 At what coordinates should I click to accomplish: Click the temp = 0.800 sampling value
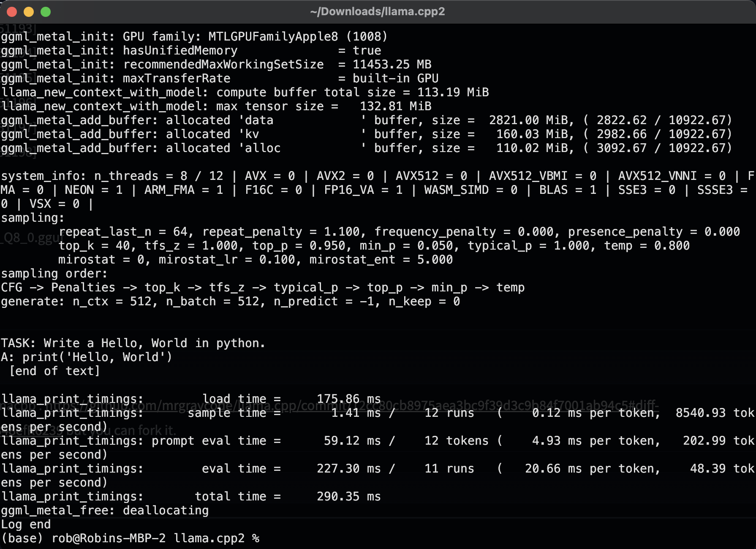point(647,246)
